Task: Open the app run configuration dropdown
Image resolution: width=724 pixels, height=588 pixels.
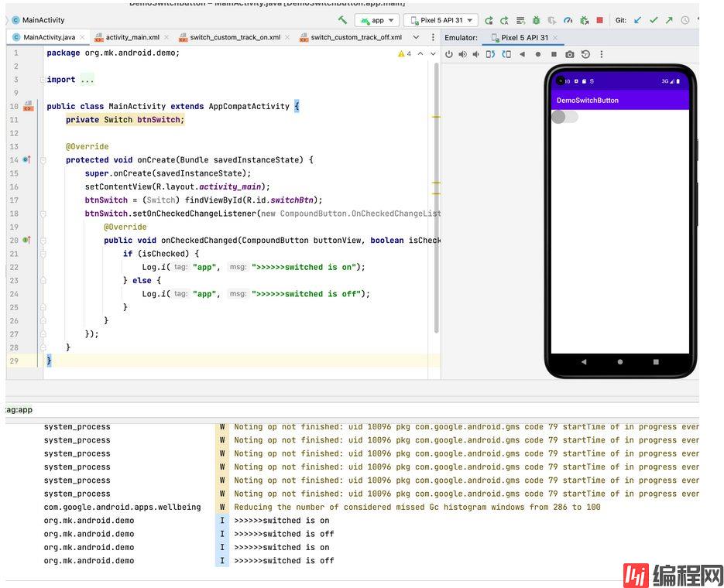Action: pos(376,20)
